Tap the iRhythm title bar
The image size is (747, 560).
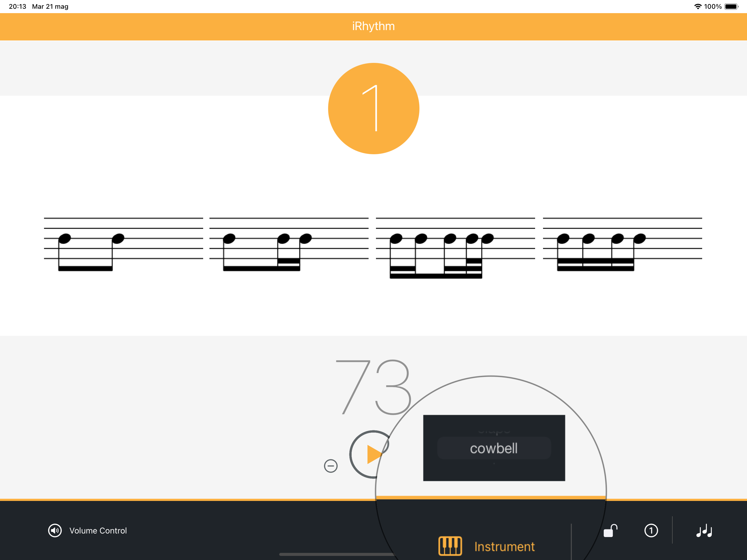pos(373,26)
